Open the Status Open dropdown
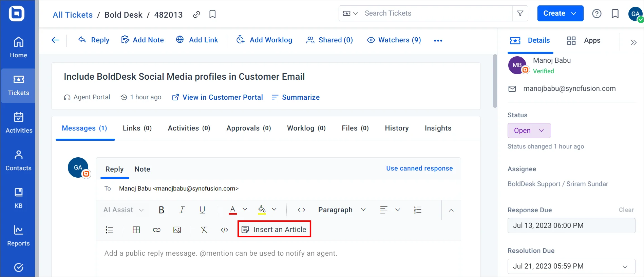Viewport: 644px width, 277px height. coord(529,131)
